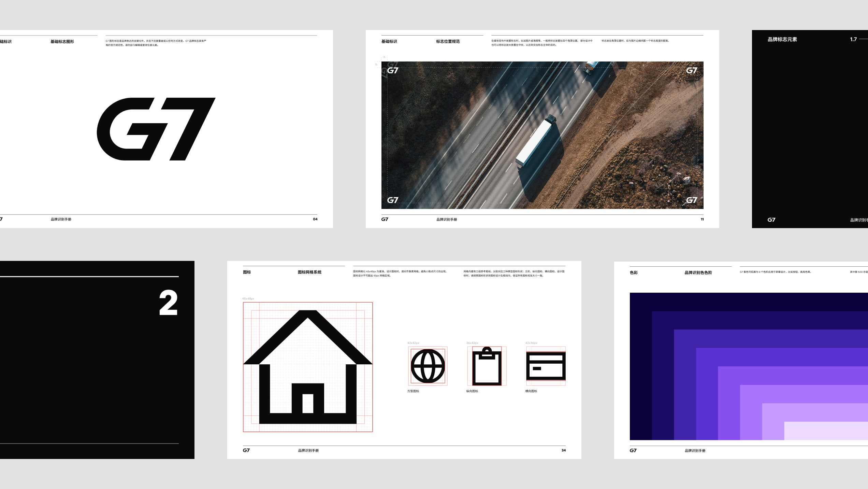
Task: Click page number 34 in footer
Action: pyautogui.click(x=563, y=450)
